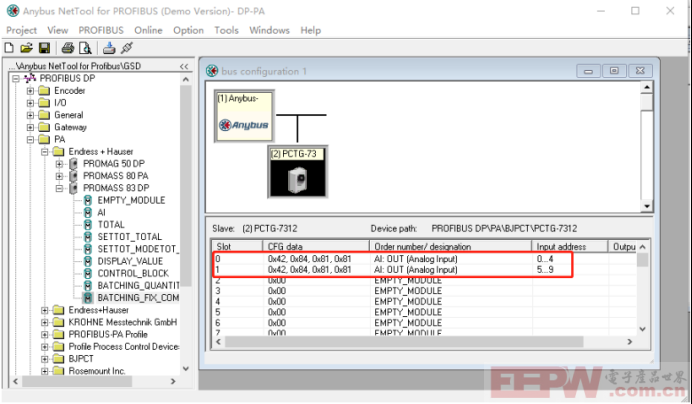This screenshot has width=692, height=404.
Task: Expand the PROMASS 80 PA device
Action: coord(59,176)
